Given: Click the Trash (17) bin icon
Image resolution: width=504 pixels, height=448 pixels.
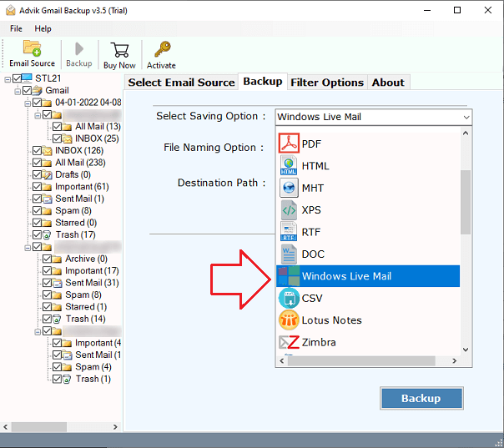Looking at the screenshot, I should coord(47,234).
